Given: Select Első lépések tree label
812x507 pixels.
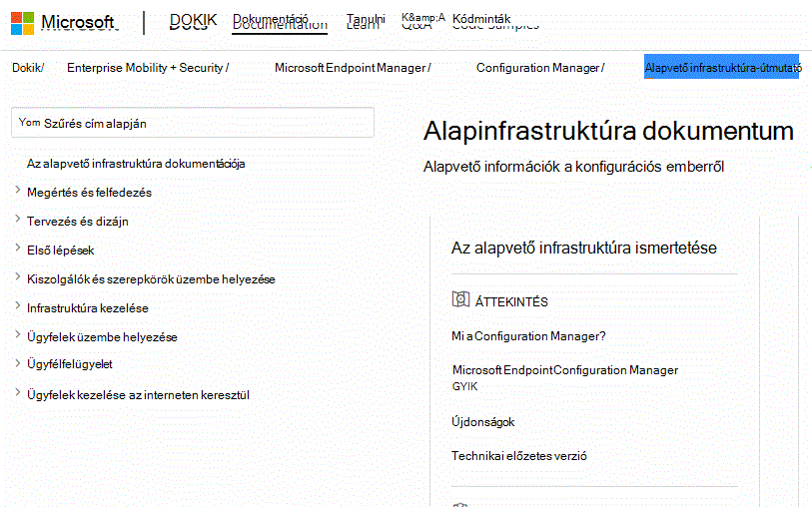Looking at the screenshot, I should pyautogui.click(x=61, y=251).
